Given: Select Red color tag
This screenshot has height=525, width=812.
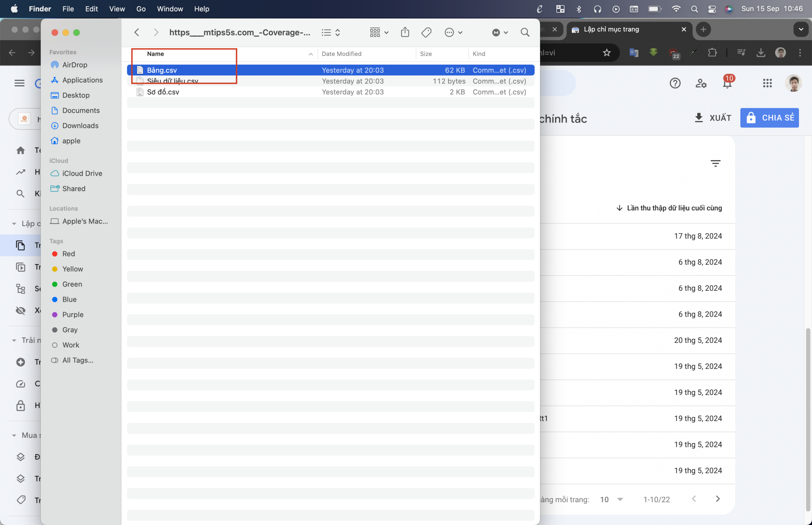Looking at the screenshot, I should (x=68, y=253).
